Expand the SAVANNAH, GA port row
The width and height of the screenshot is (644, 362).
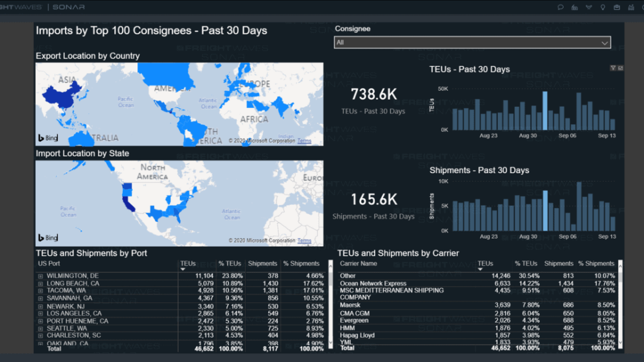click(40, 298)
